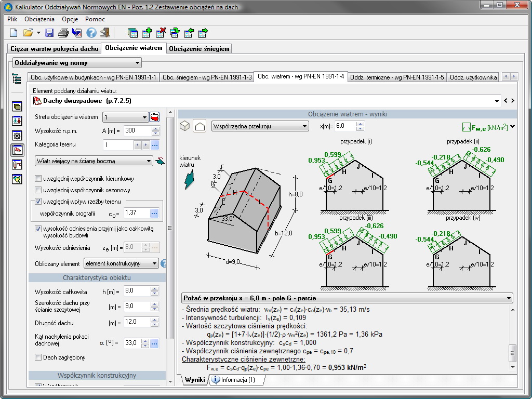The image size is (532, 399).
Task: Click the ellipsis button for kąt nachylenia połaci
Action: click(154, 344)
